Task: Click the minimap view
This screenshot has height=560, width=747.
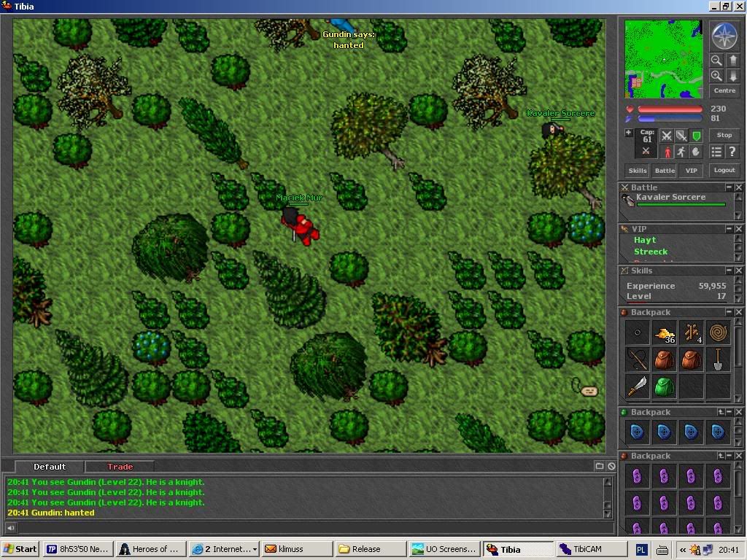Action: [x=663, y=59]
